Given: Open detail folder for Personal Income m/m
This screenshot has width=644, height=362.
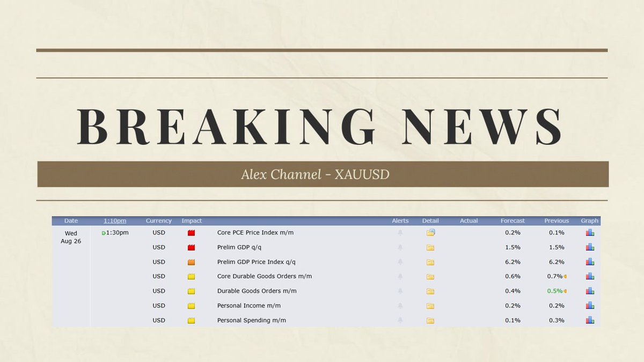Looking at the screenshot, I should point(430,306).
